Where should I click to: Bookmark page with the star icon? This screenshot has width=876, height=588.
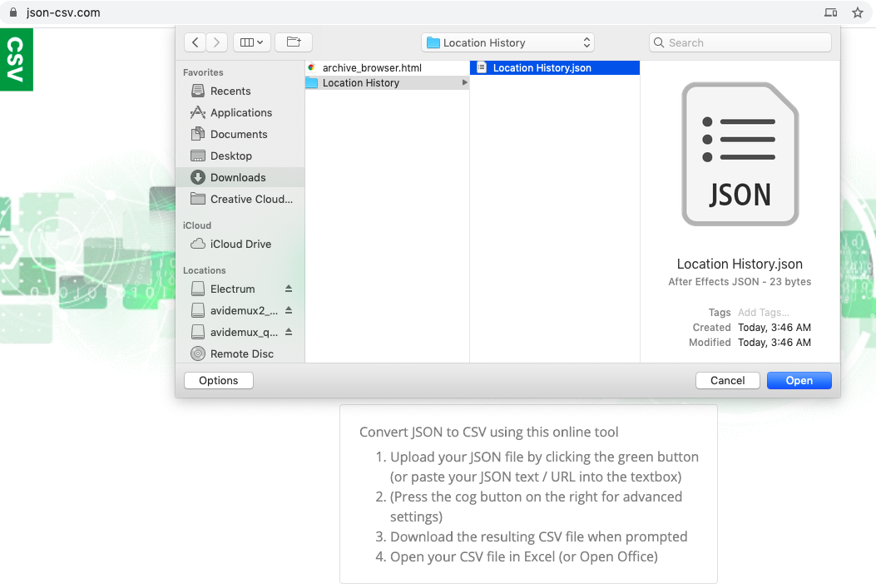858,12
